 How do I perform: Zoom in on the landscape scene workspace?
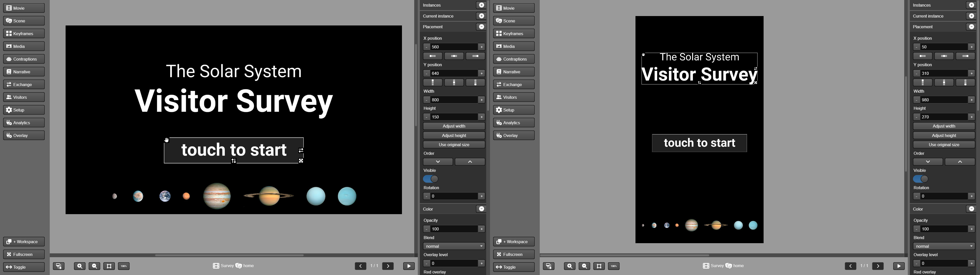click(80, 266)
